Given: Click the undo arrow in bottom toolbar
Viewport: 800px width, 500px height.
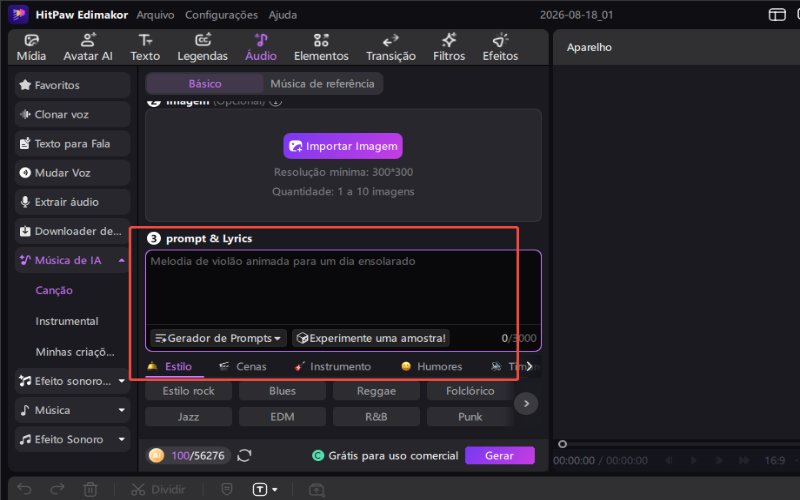Looking at the screenshot, I should pos(24,489).
